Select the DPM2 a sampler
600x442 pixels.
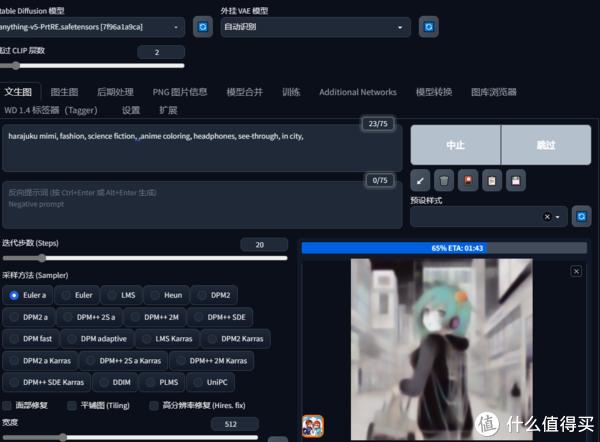[29, 317]
